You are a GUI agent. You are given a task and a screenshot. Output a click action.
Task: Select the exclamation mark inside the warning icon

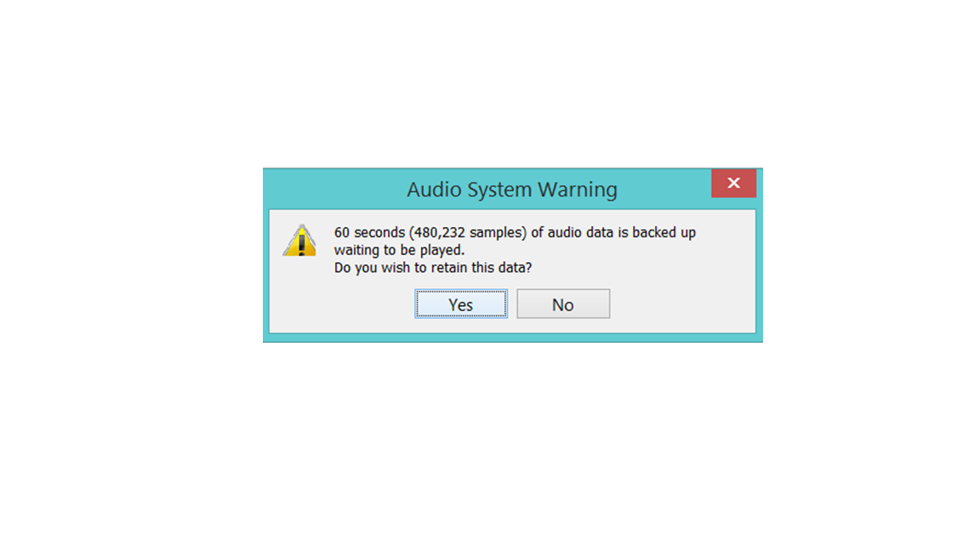301,244
